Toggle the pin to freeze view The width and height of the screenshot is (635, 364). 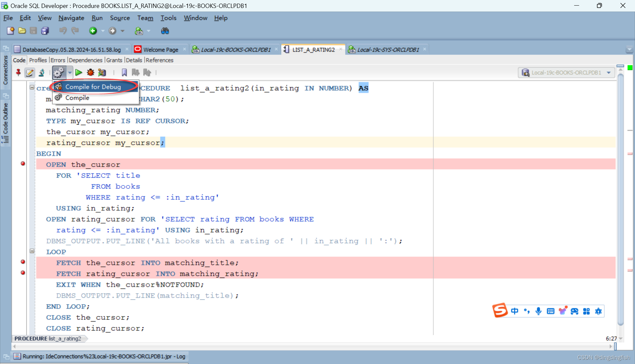point(18,72)
